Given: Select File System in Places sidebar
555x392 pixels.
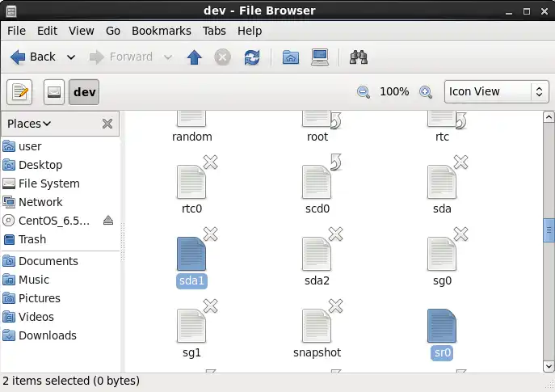Looking at the screenshot, I should click(60, 183).
